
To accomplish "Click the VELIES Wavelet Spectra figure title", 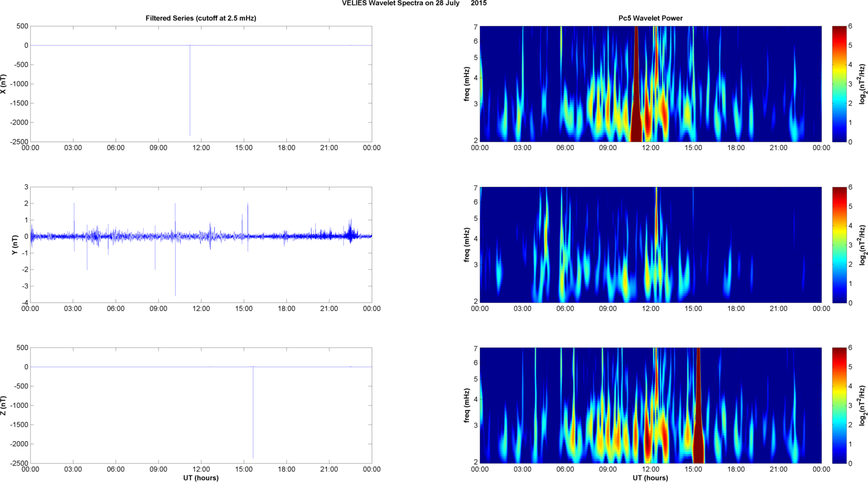I will (414, 3).
